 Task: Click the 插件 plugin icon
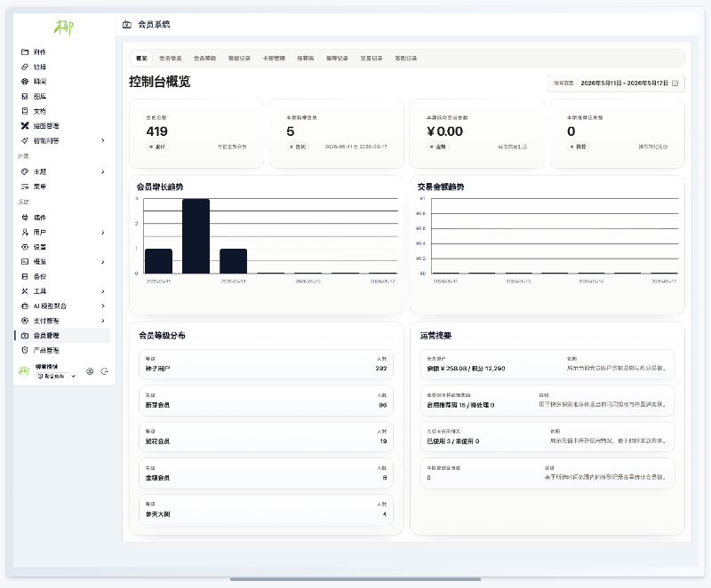tap(25, 218)
